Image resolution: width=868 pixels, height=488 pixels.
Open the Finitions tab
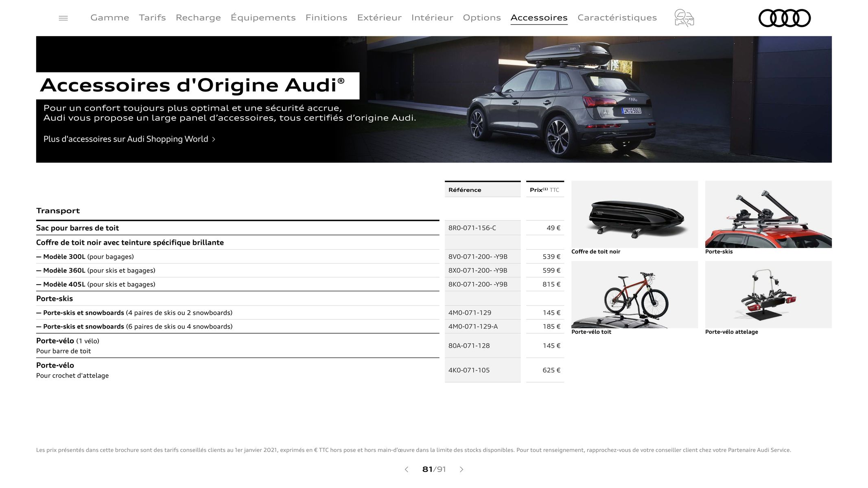[x=326, y=17]
